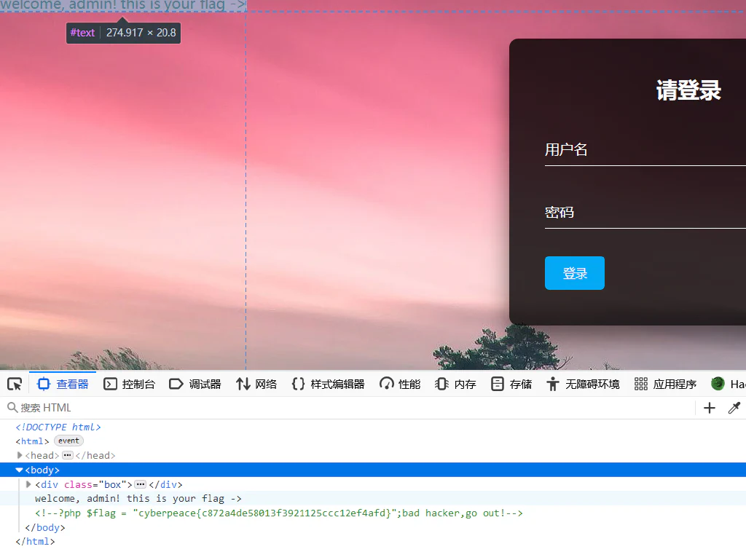This screenshot has width=746, height=560.
Task: Open the Memory (内存) panel
Action: click(x=455, y=384)
